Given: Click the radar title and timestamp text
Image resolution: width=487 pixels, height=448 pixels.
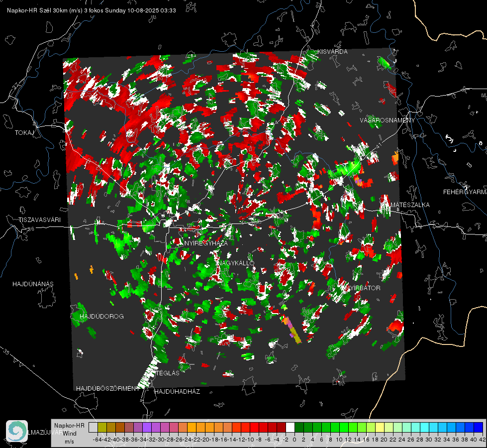Looking at the screenshot, I should pyautogui.click(x=92, y=10).
